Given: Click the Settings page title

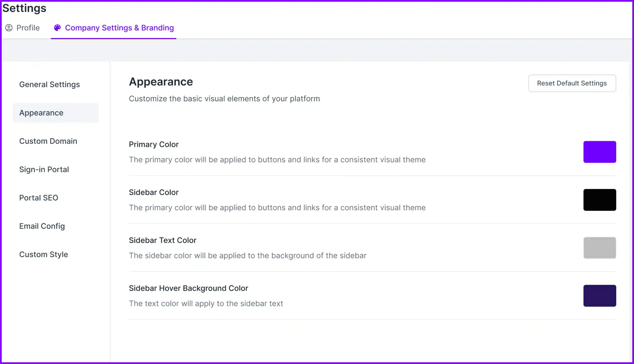Looking at the screenshot, I should tap(24, 8).
